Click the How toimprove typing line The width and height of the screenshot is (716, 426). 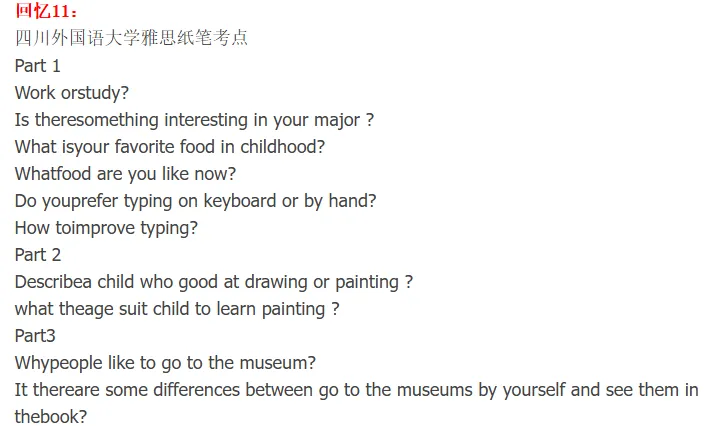tap(106, 228)
